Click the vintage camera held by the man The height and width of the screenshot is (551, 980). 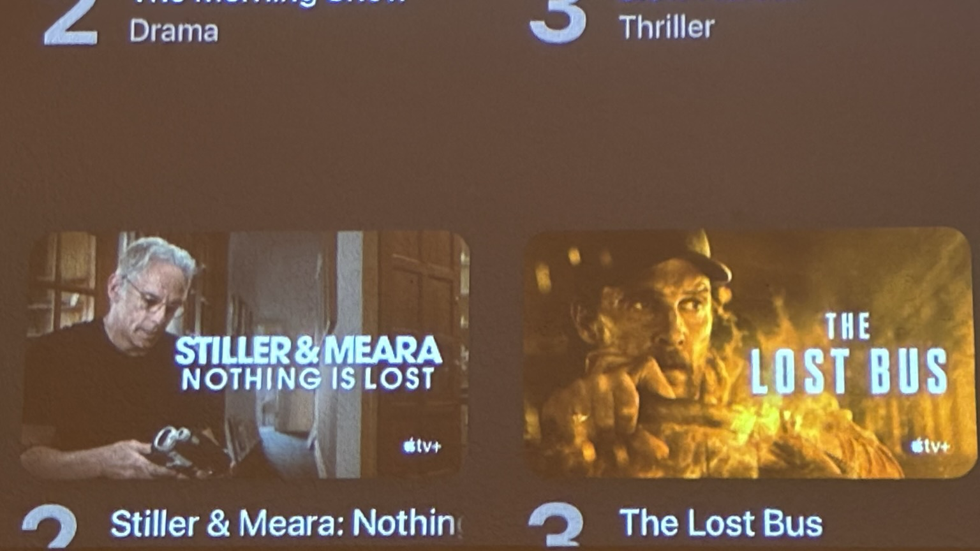[x=190, y=450]
